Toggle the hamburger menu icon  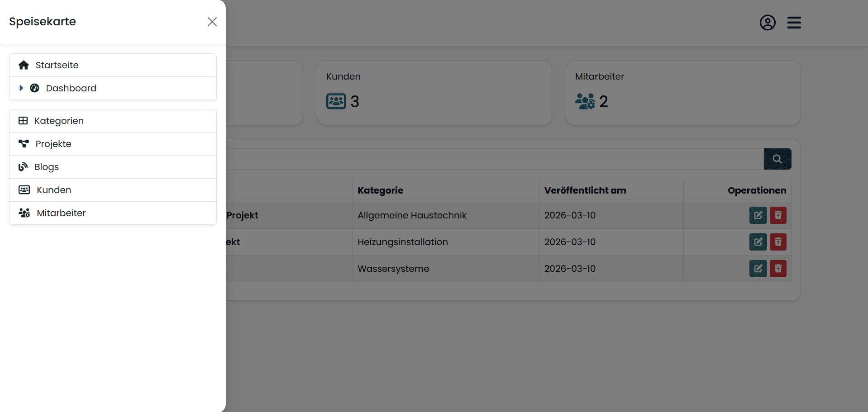coord(794,23)
